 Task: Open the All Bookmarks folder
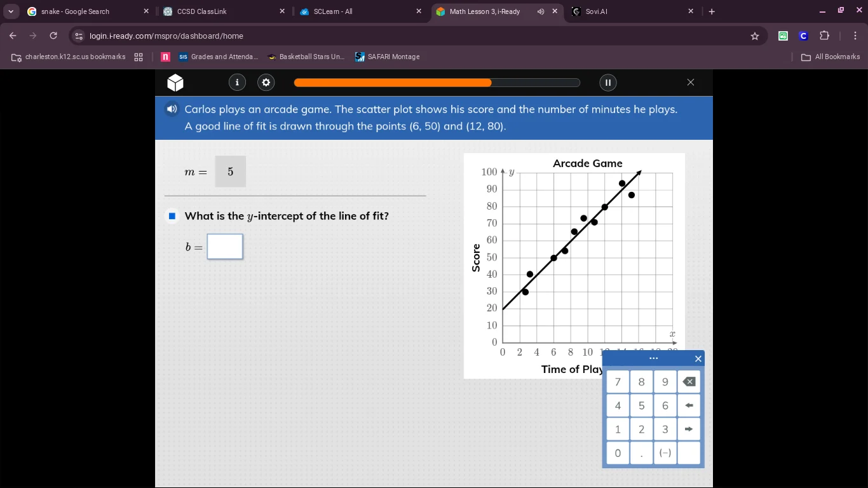[x=831, y=57]
